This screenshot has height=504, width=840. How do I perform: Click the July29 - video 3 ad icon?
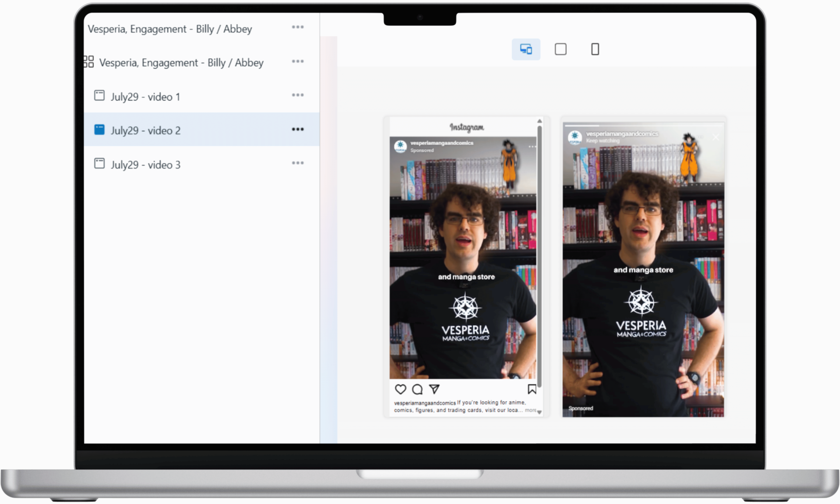click(99, 163)
